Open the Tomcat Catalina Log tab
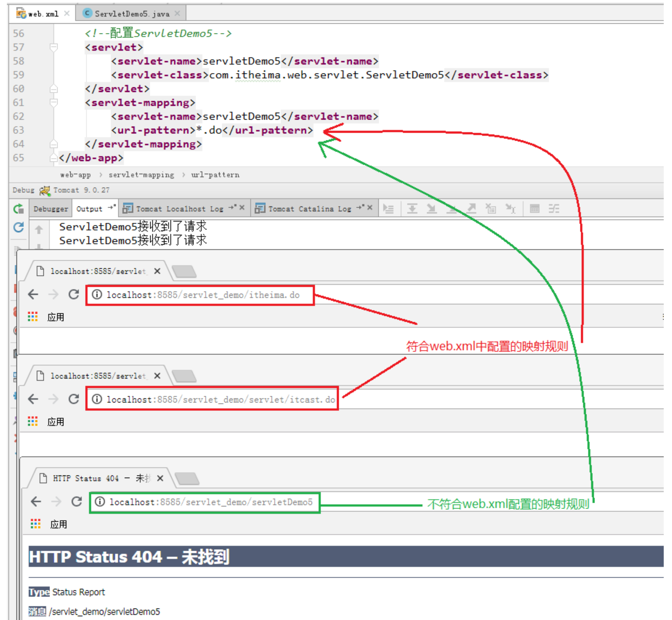 click(309, 209)
